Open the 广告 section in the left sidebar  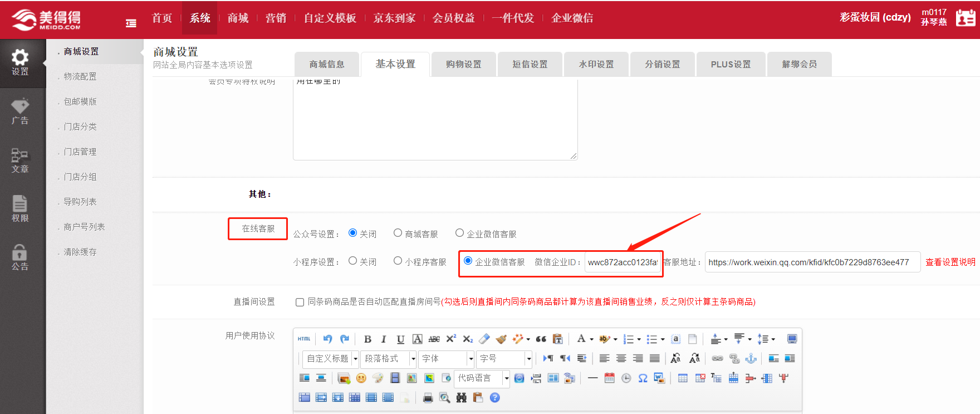(20, 112)
